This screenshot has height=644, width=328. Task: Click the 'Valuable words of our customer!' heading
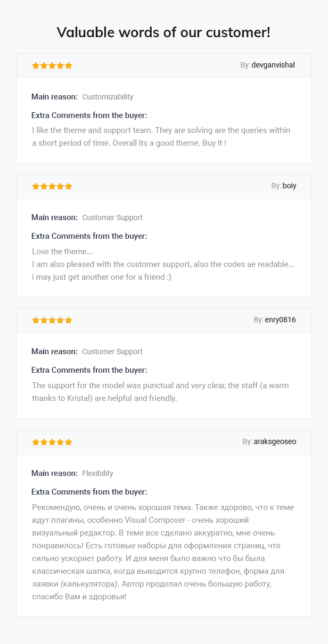coord(163,32)
